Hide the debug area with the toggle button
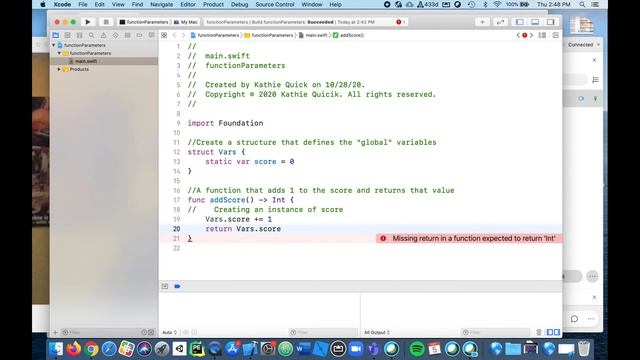This screenshot has width=640, height=360. [164, 287]
